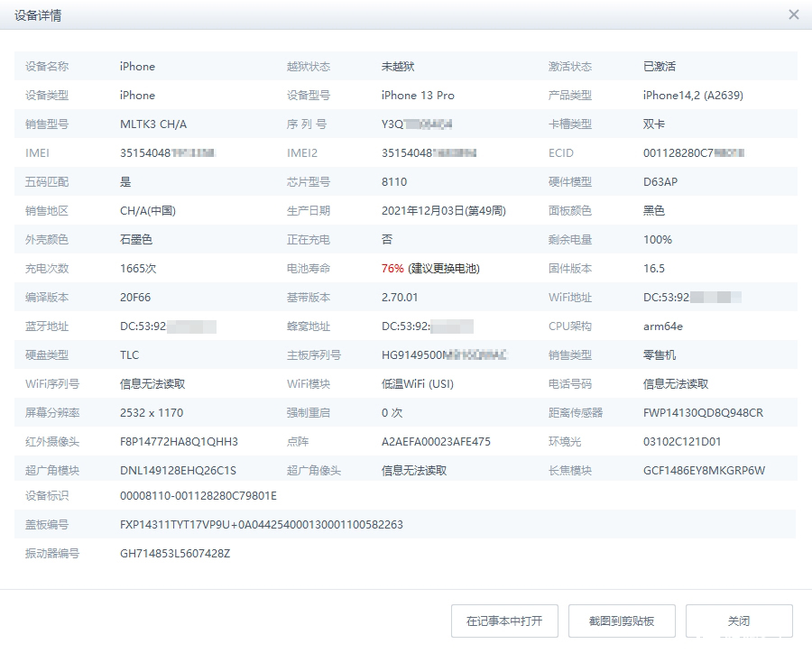The width and height of the screenshot is (812, 653).
Task: Click the CPU architecture arm64e
Action: click(x=663, y=326)
